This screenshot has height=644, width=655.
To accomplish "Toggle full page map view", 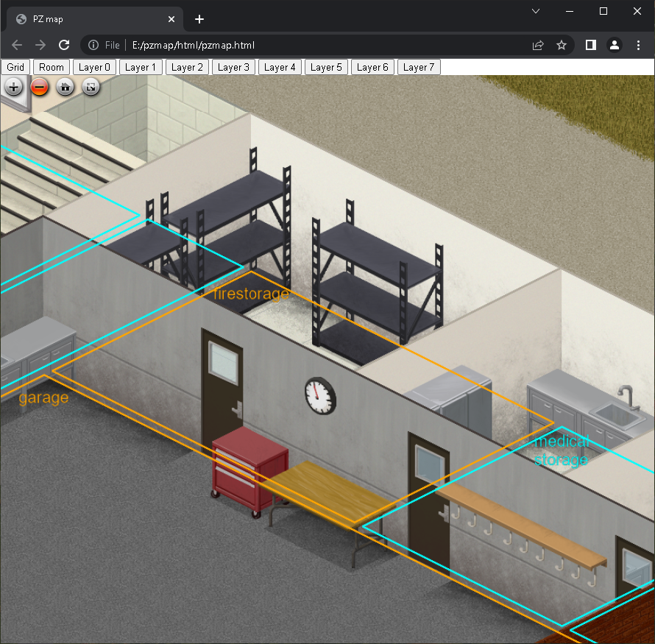I will (x=91, y=88).
